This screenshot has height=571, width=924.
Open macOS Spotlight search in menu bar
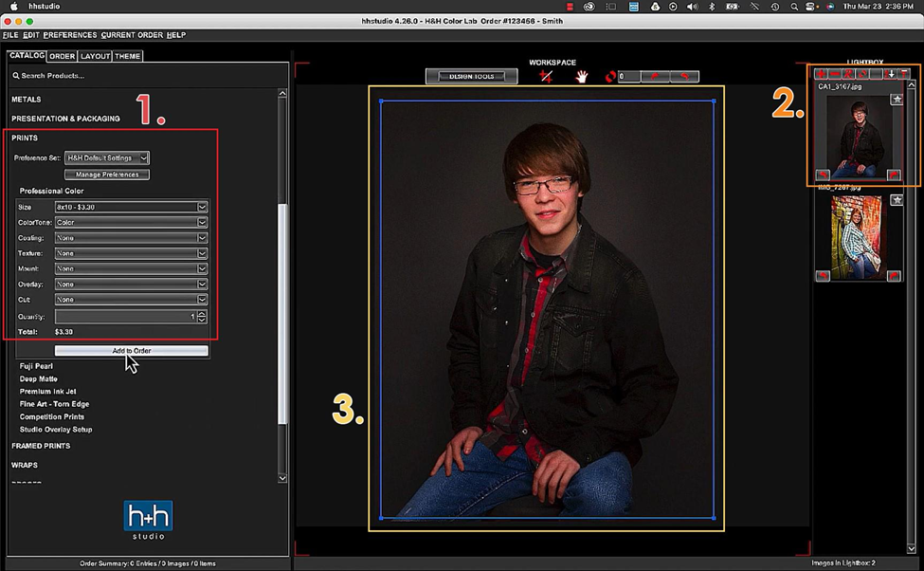[x=794, y=7]
